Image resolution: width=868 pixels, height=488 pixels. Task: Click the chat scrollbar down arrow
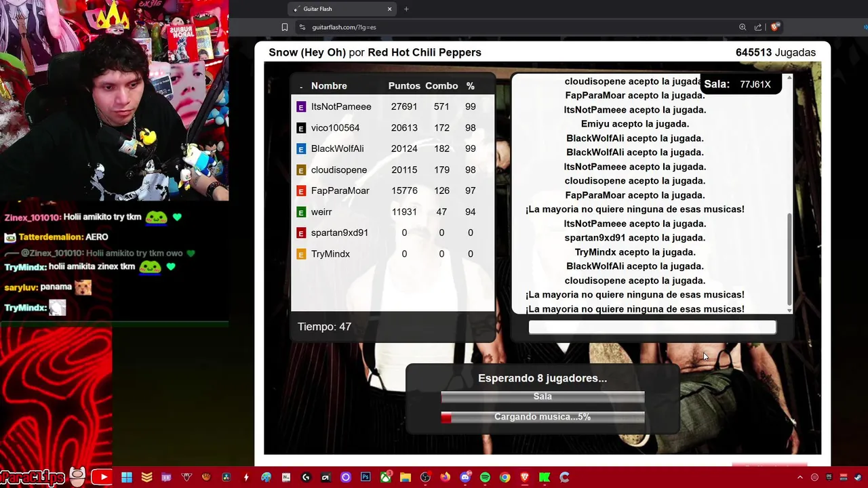tap(789, 310)
